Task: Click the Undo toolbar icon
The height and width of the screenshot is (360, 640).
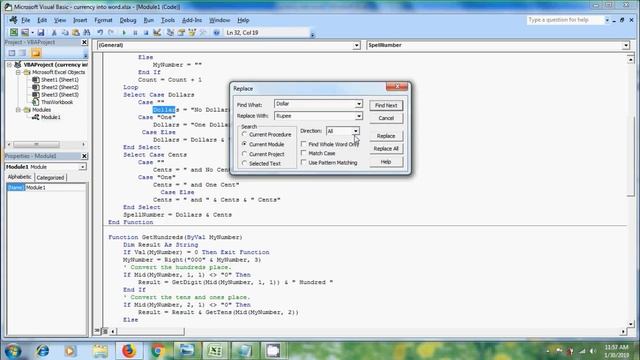Action: click(100, 32)
